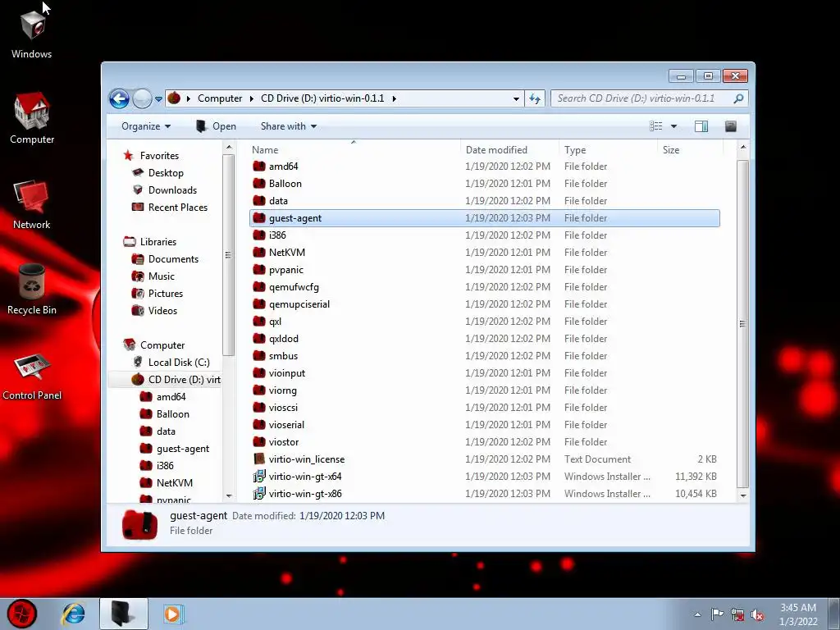This screenshot has height=630, width=840.
Task: Select the data folder in file list
Action: [x=485, y=201]
